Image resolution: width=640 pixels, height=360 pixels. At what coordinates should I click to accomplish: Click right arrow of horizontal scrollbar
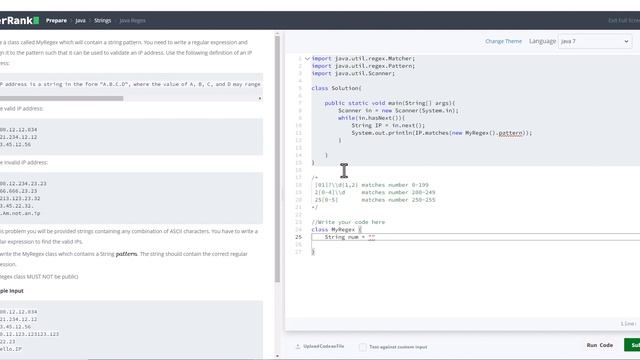260,98
